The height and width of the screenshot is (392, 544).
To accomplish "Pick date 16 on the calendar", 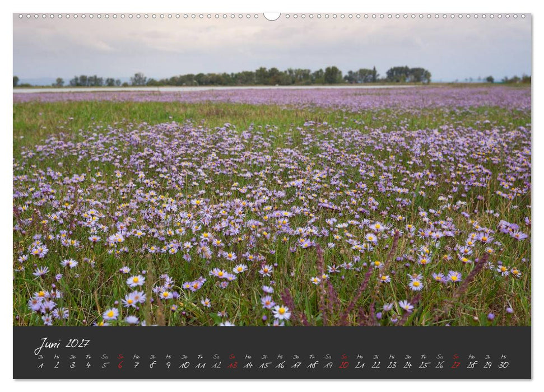I will pyautogui.click(x=280, y=365).
